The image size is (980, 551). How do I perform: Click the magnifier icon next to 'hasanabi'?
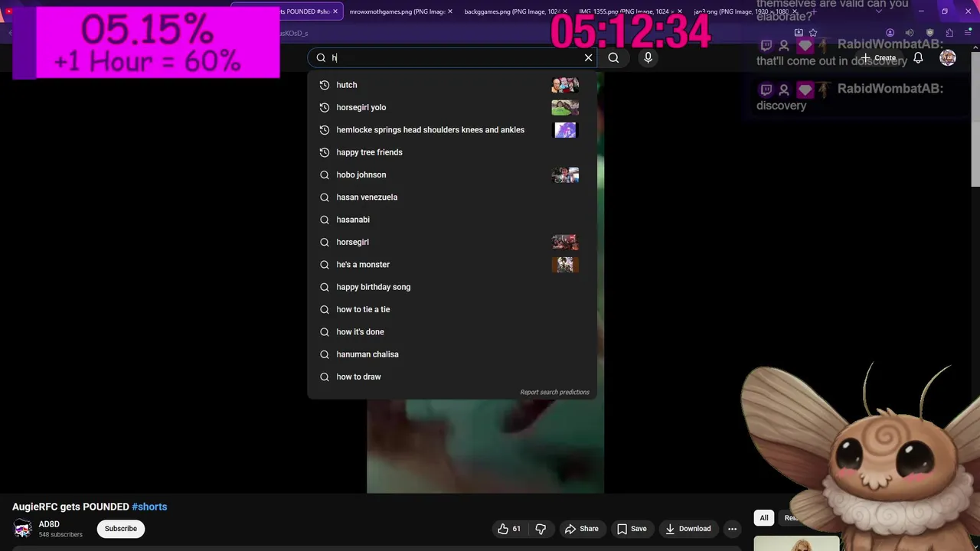(325, 220)
